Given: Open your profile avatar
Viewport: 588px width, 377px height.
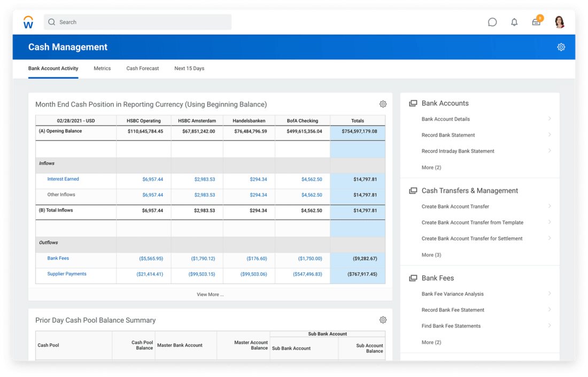Looking at the screenshot, I should point(559,22).
